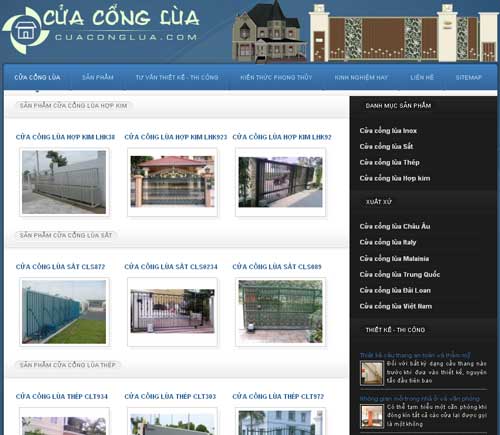Open KINH NGHIỆM HAY menu item
The height and width of the screenshot is (435, 500).
361,77
